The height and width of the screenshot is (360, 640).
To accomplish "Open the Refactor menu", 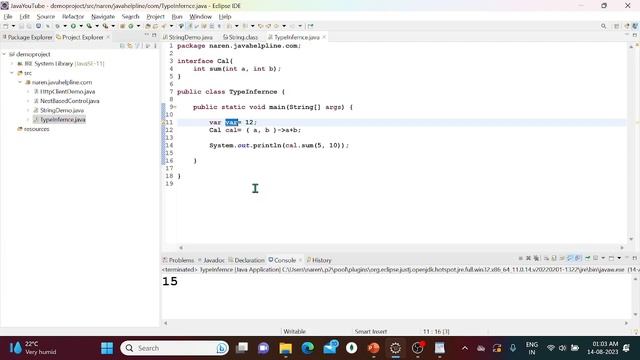I will 73,17.
